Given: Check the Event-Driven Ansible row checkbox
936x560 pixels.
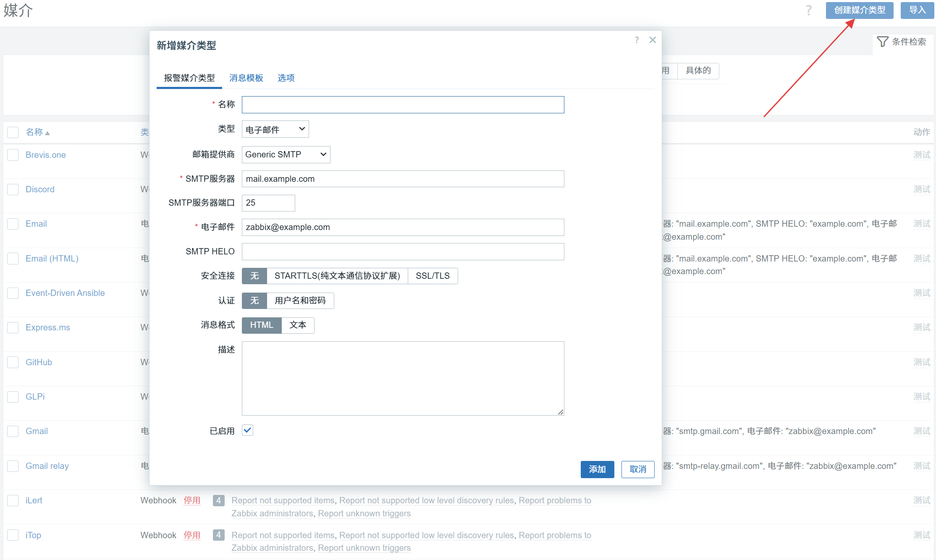Looking at the screenshot, I should click(x=13, y=293).
